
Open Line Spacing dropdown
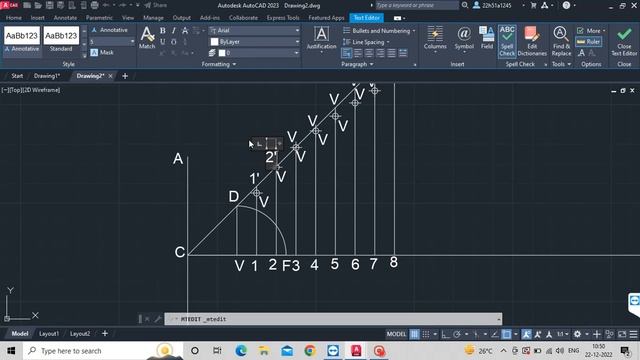[367, 42]
